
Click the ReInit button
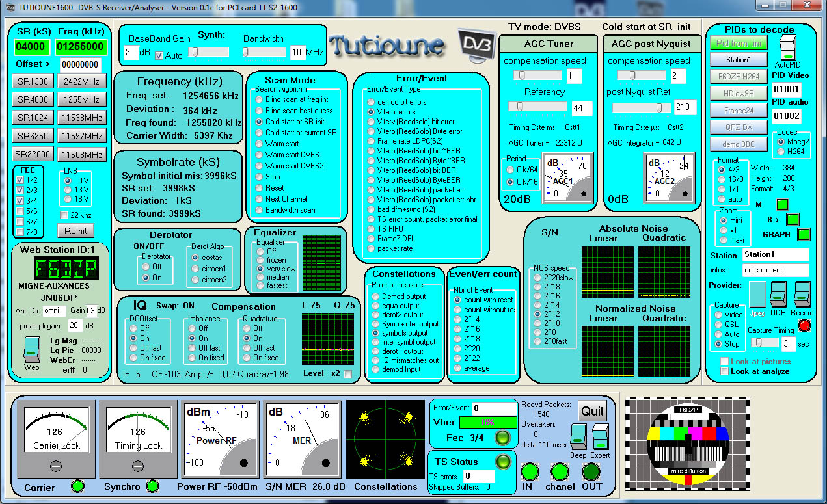[75, 230]
